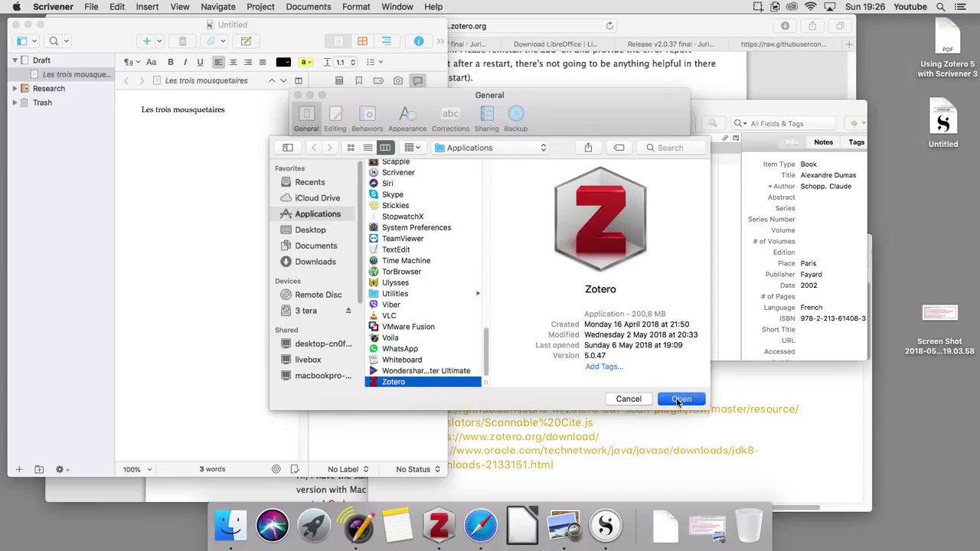The width and height of the screenshot is (980, 551).
Task: Collapse the Draft folder in the binder
Action: [x=15, y=60]
